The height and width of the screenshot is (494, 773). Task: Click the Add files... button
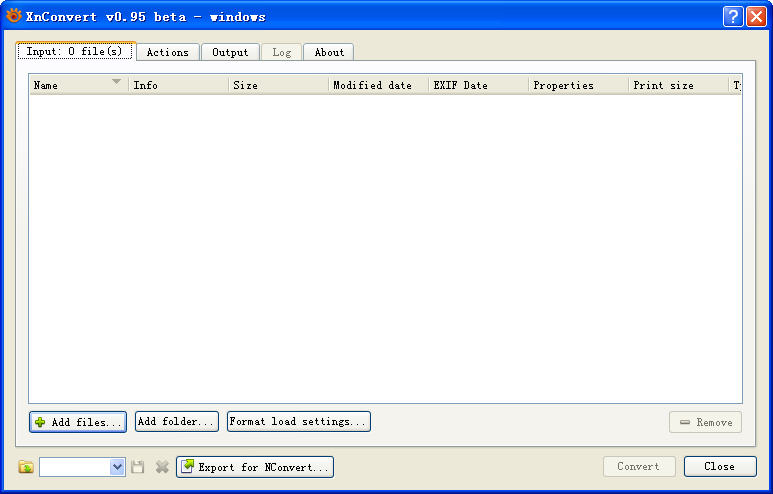coord(78,422)
